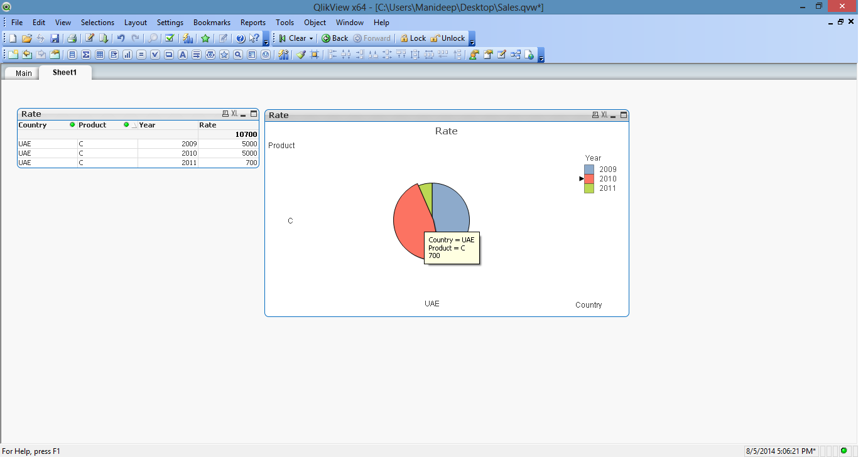Toggle the design grid icon
The width and height of the screenshot is (868, 457).
click(x=315, y=55)
